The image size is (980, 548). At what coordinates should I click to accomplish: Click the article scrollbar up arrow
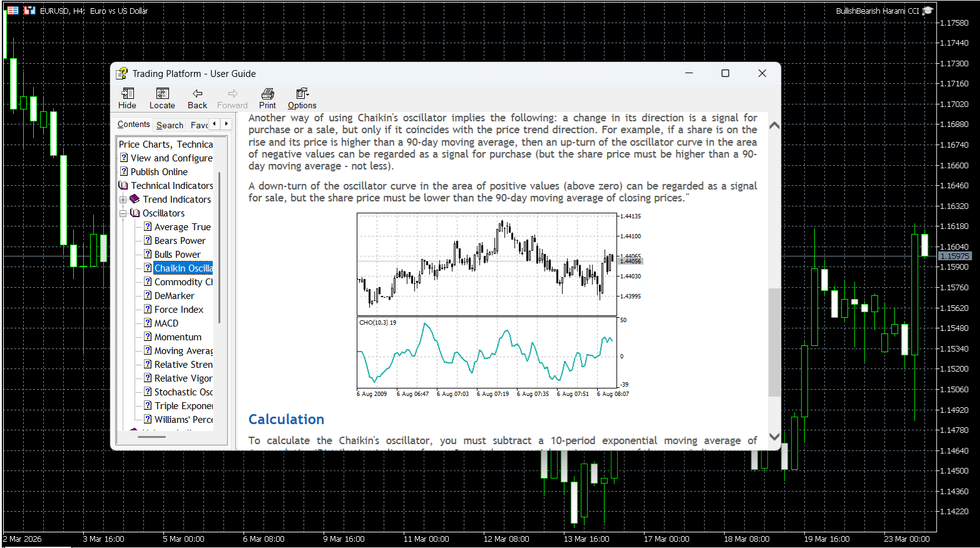click(x=774, y=125)
